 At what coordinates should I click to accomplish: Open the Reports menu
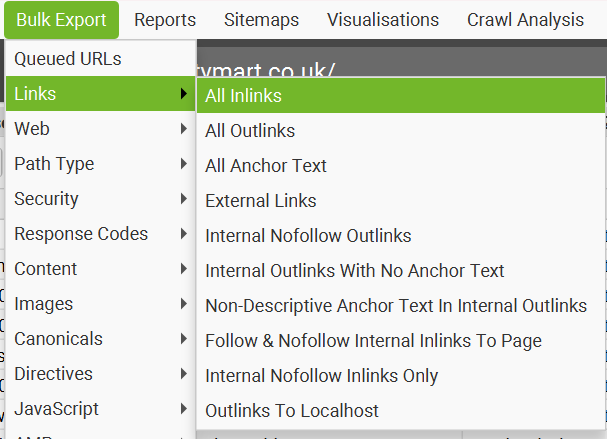pyautogui.click(x=165, y=20)
